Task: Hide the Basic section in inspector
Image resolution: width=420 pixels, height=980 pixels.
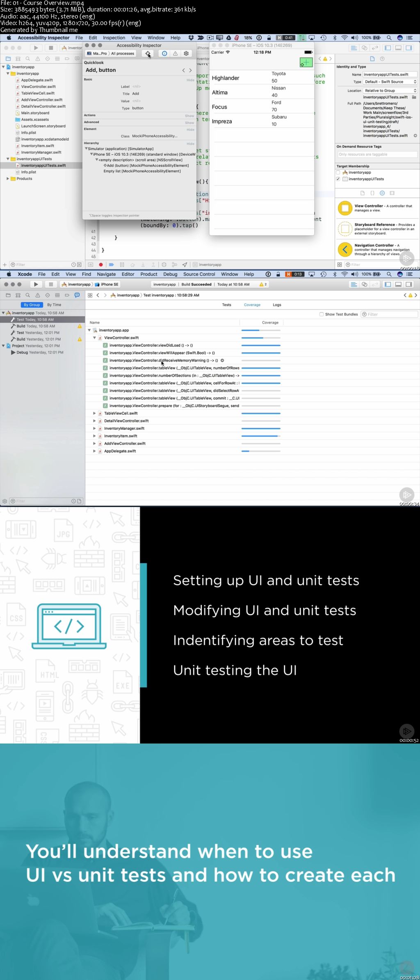Action: click(x=190, y=80)
